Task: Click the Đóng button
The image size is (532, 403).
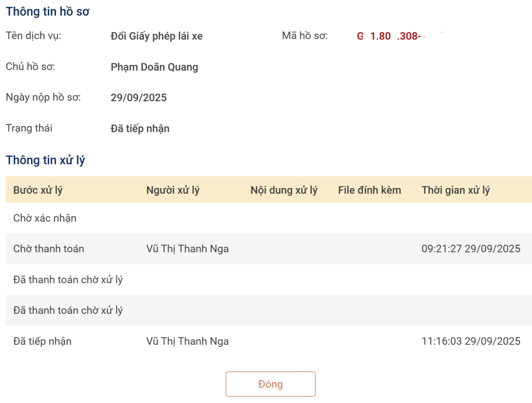Action: point(270,384)
